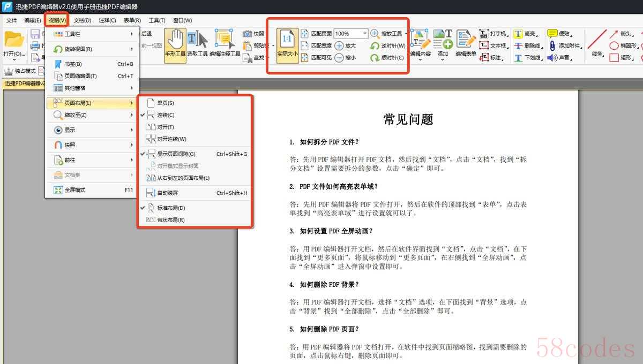
Task: Click 匹配可见 fit visible icon
Action: [x=305, y=57]
